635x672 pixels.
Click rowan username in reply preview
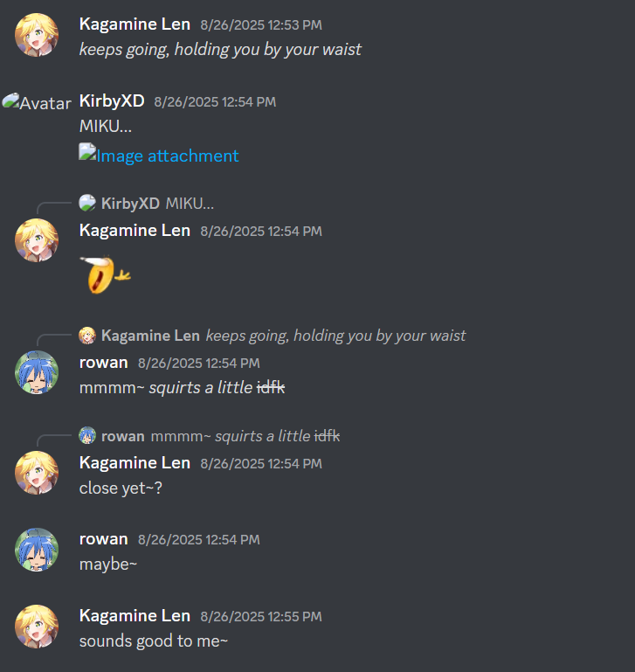(x=123, y=436)
